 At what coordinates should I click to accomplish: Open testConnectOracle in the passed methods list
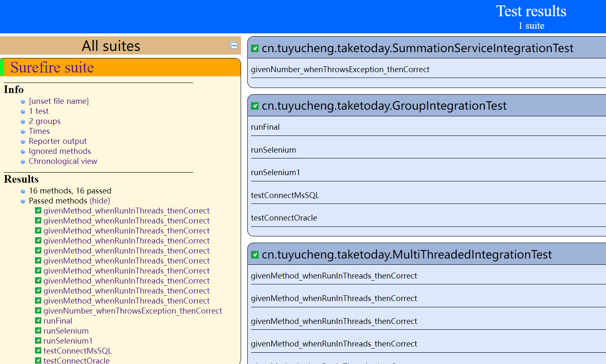pos(77,360)
